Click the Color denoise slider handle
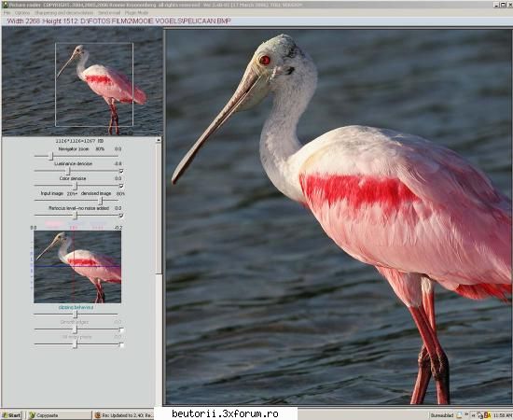This screenshot has height=420, width=513. point(76,186)
